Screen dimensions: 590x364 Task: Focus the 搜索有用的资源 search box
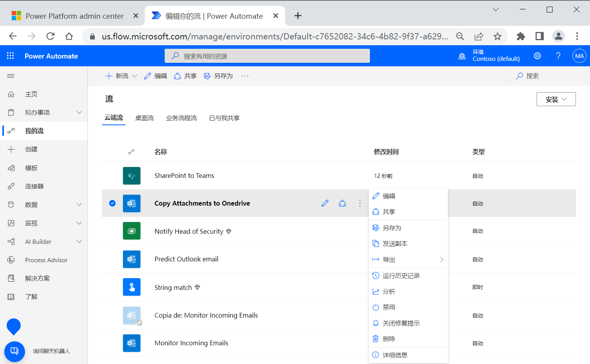pos(267,56)
